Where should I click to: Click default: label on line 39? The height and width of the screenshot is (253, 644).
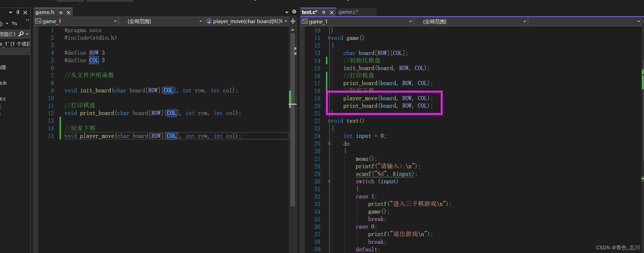coord(368,249)
